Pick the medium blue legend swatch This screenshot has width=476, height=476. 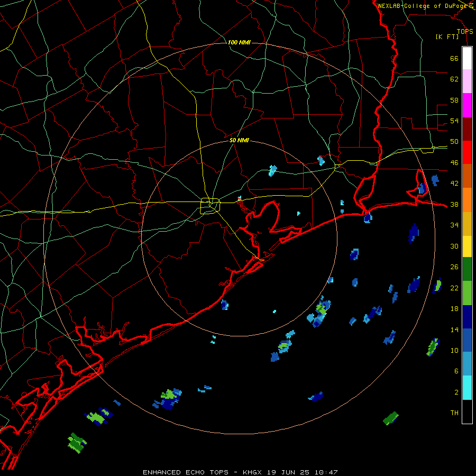[x=467, y=340]
